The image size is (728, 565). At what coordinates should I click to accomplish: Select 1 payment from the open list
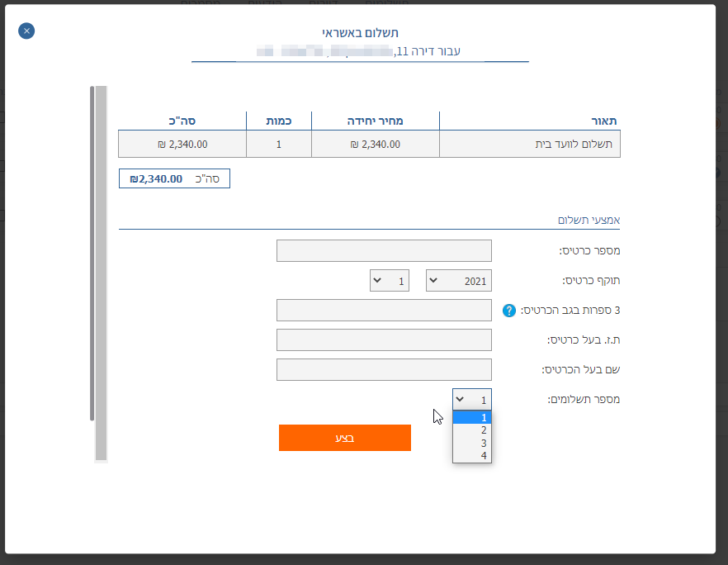(472, 417)
